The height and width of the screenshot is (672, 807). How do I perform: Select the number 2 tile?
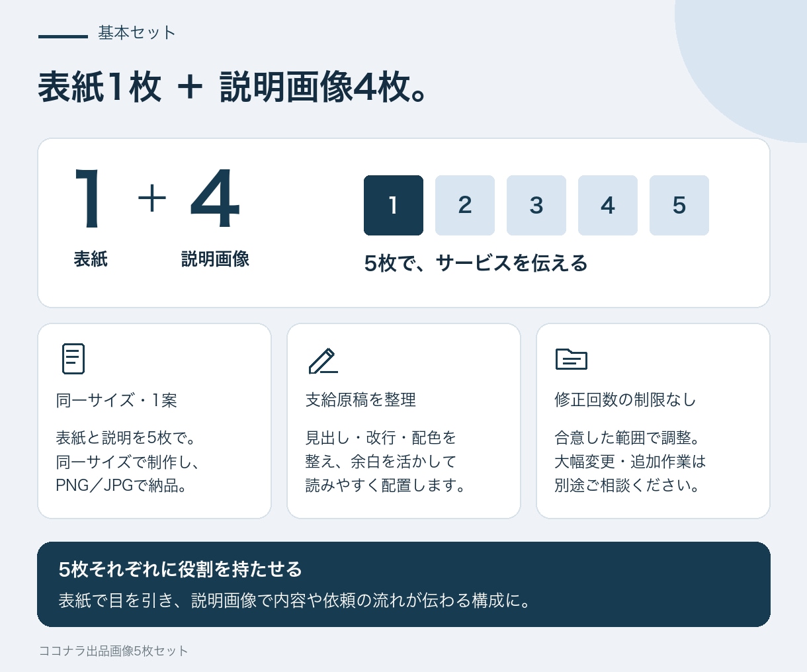[x=465, y=205]
